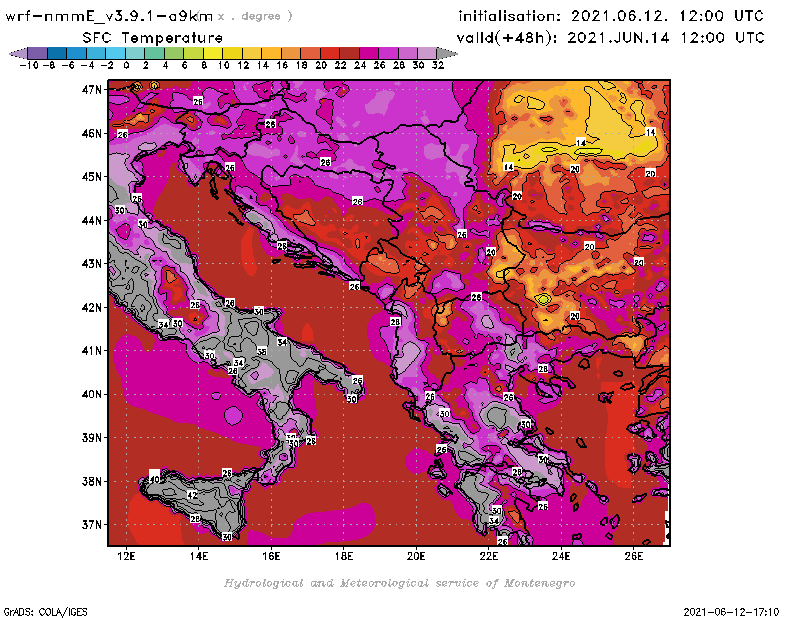
Task: Click the '42' contour label on Sicily
Action: click(x=192, y=495)
